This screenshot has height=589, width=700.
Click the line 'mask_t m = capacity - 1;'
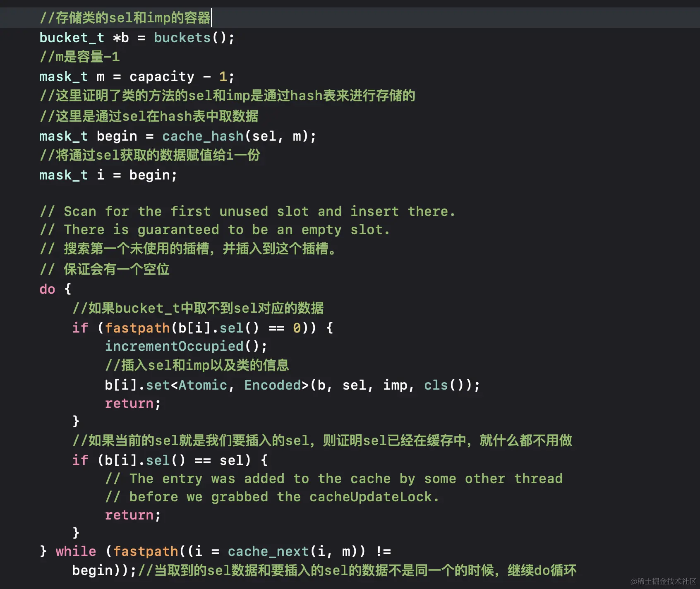click(x=137, y=77)
